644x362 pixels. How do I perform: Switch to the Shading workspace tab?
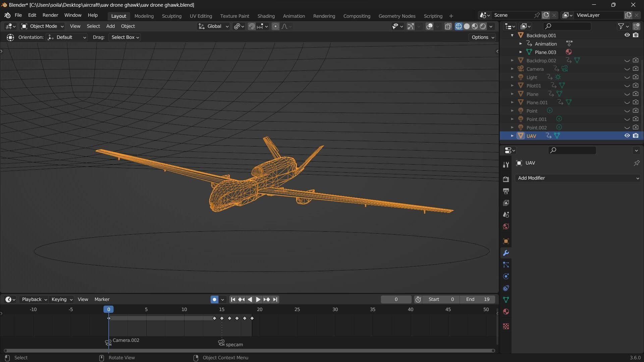click(266, 16)
